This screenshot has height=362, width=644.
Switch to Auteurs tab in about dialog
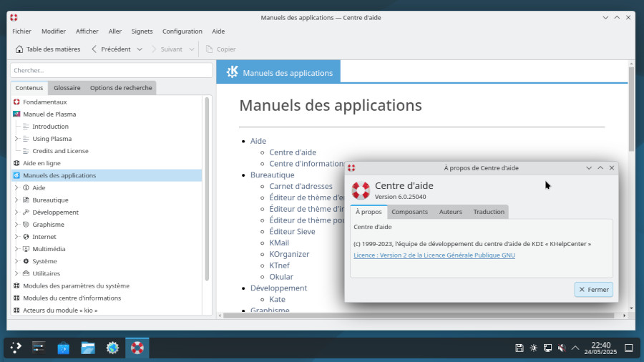click(x=451, y=212)
